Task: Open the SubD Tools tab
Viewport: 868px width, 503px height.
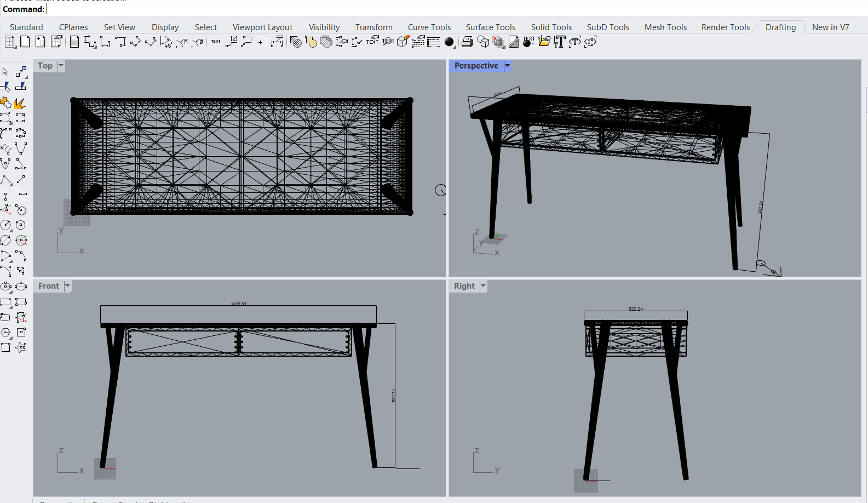Action: pyautogui.click(x=608, y=27)
